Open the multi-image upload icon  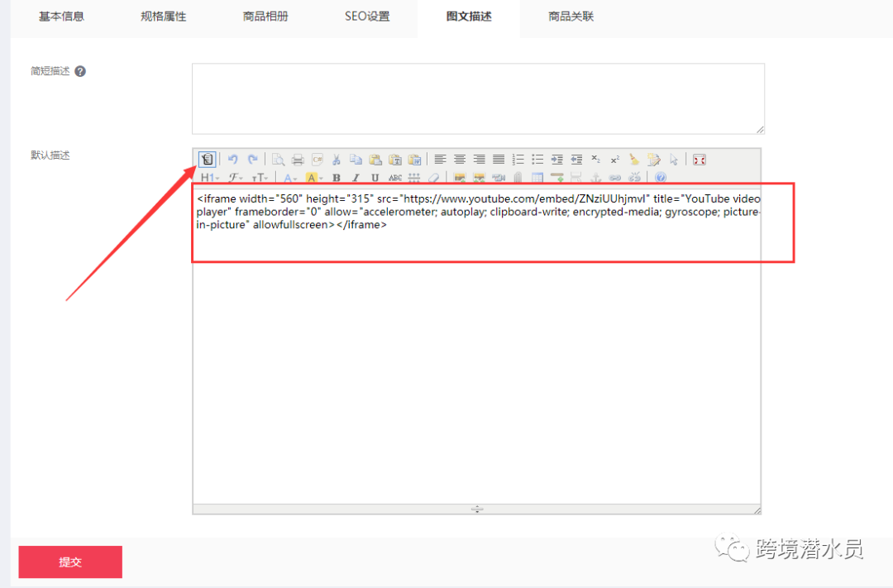(480, 178)
